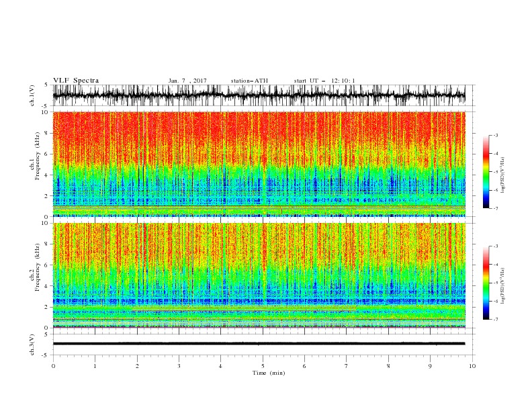This screenshot has height=411, width=532.
Task: Click time axis tick label "3"
Action: [179, 366]
